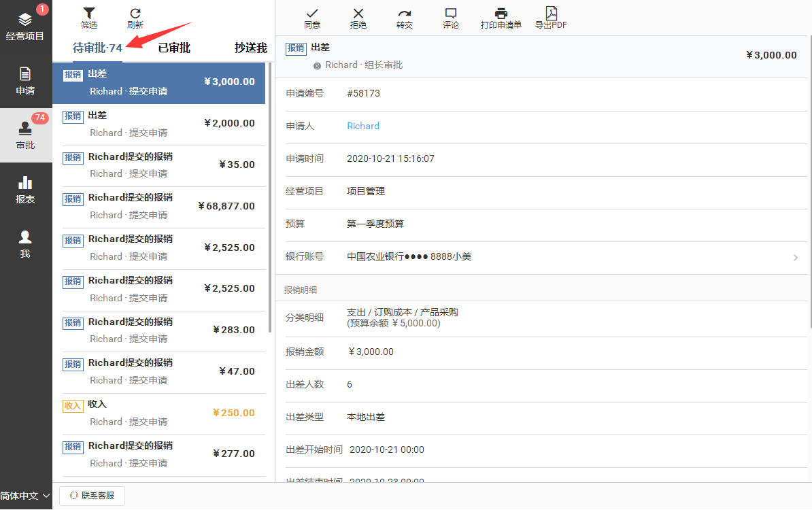This screenshot has height=510, width=812.
Task: Open 报表 reports in the sidebar
Action: tap(25, 190)
